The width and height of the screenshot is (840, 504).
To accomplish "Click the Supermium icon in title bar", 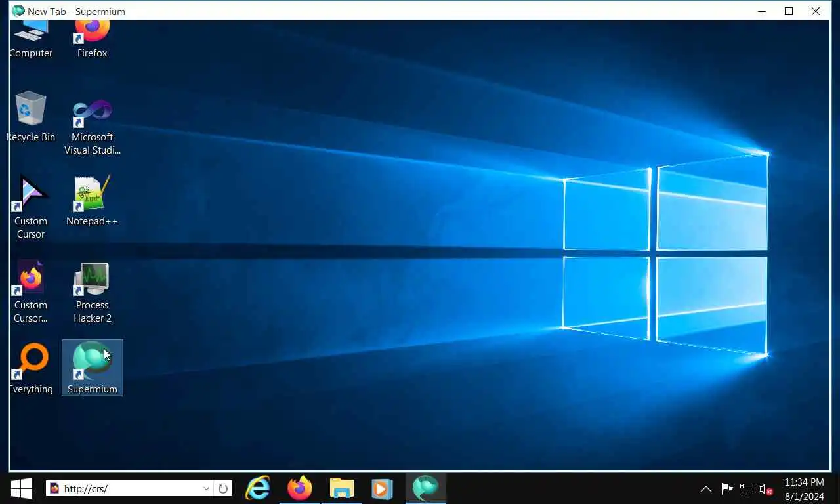I will pos(18,11).
